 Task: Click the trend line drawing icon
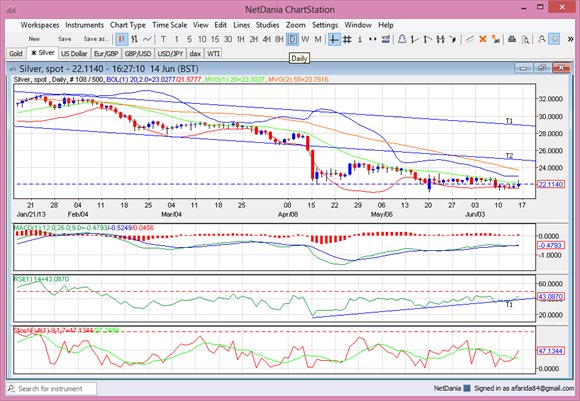click(470, 39)
